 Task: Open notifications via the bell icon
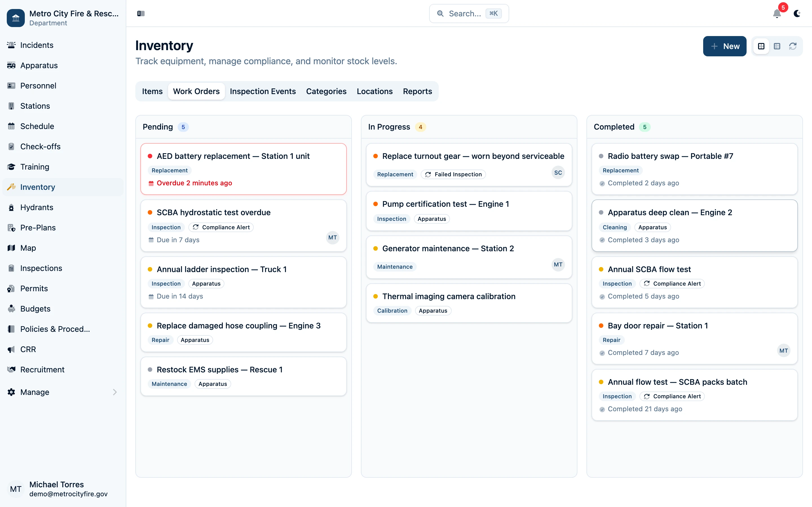776,14
